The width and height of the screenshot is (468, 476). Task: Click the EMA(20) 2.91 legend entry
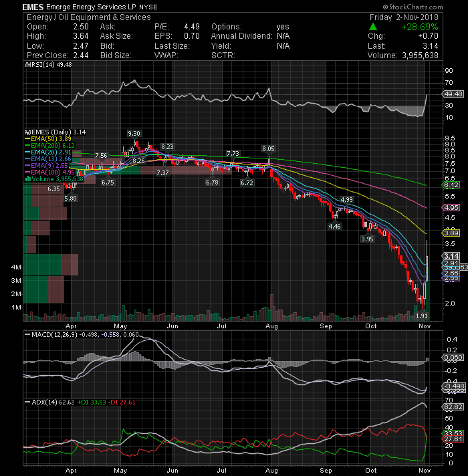click(48, 152)
